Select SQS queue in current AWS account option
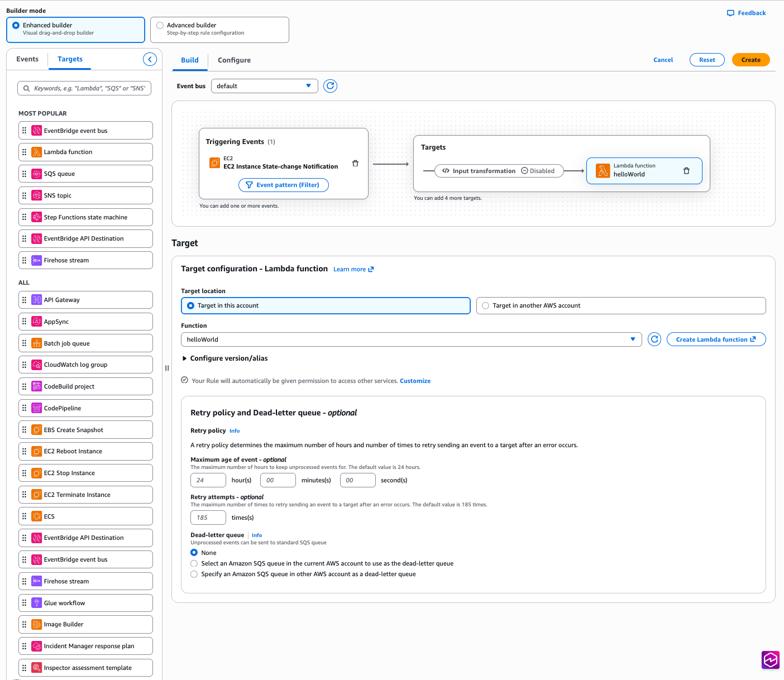Screen dimensions: 784x680 pyautogui.click(x=194, y=563)
